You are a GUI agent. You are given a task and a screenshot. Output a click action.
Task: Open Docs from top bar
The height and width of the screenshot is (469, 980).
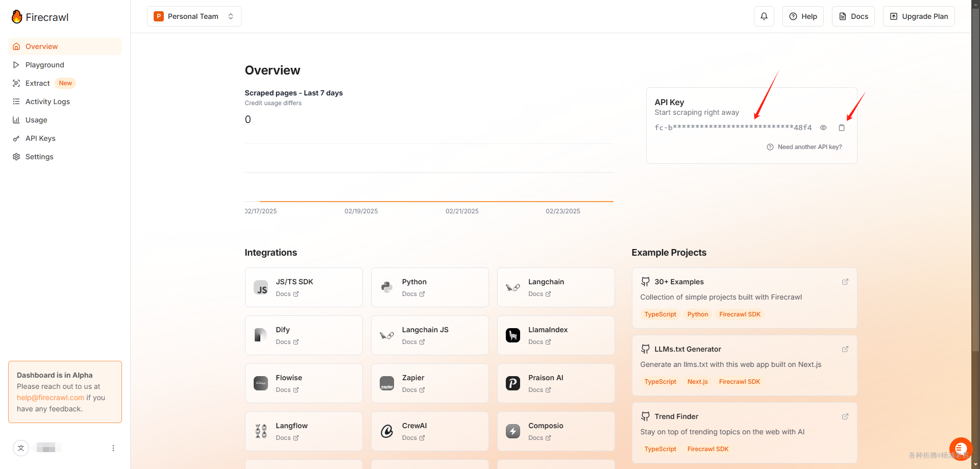(x=853, y=16)
